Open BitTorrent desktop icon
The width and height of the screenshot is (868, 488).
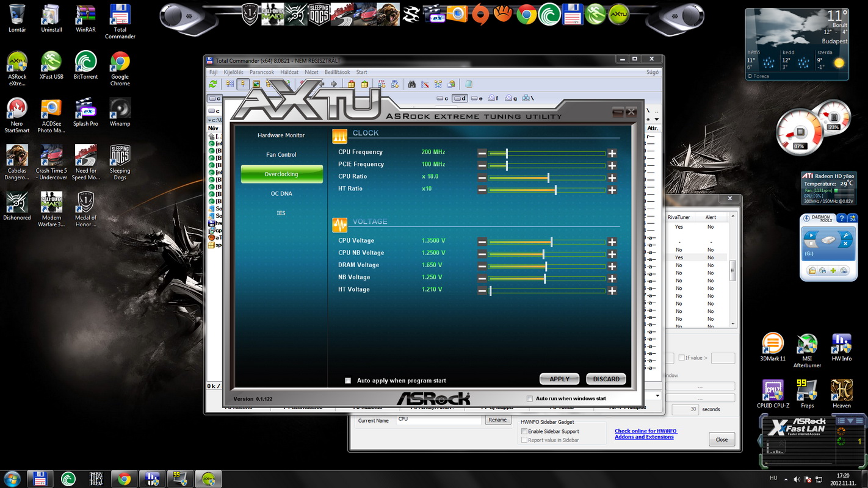coord(85,65)
